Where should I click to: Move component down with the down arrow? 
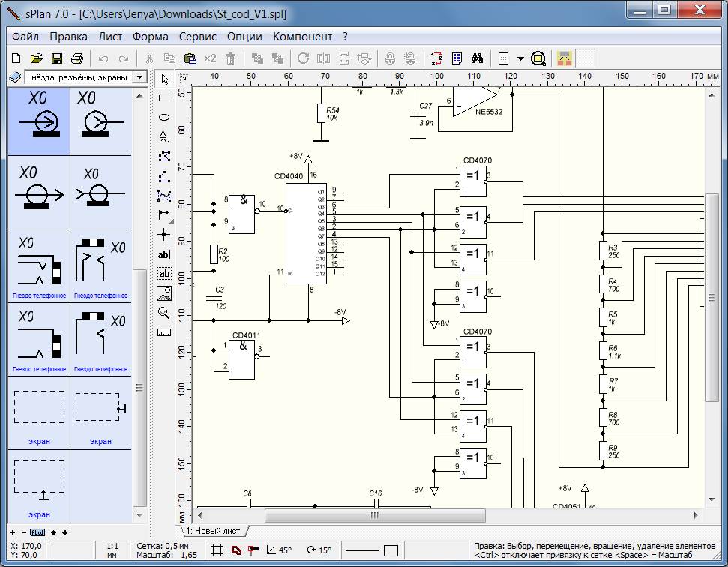coord(64,532)
